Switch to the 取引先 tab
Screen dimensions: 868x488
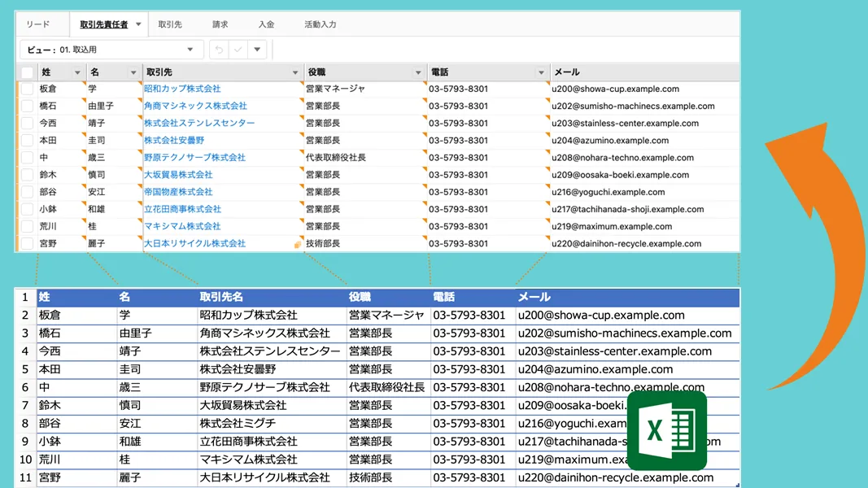pyautogui.click(x=170, y=24)
